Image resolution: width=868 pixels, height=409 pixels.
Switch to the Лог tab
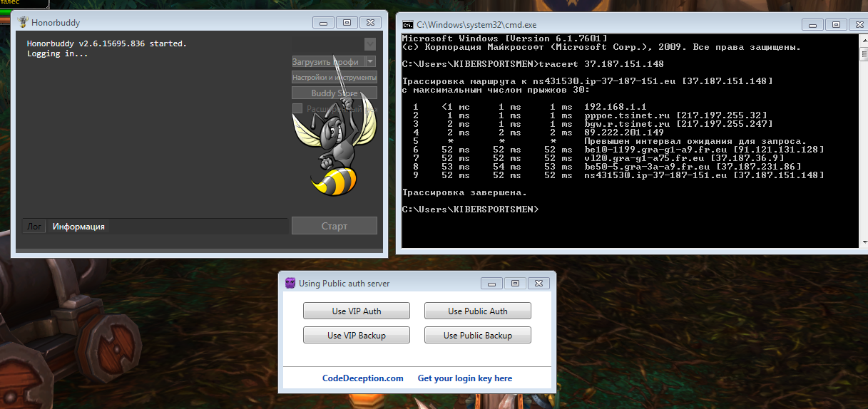[34, 227]
